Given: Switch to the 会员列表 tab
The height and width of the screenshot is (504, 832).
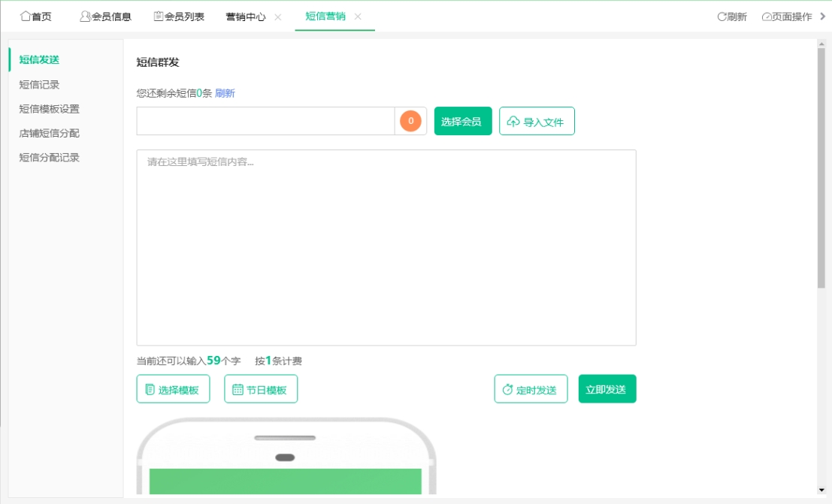Looking at the screenshot, I should 179,17.
